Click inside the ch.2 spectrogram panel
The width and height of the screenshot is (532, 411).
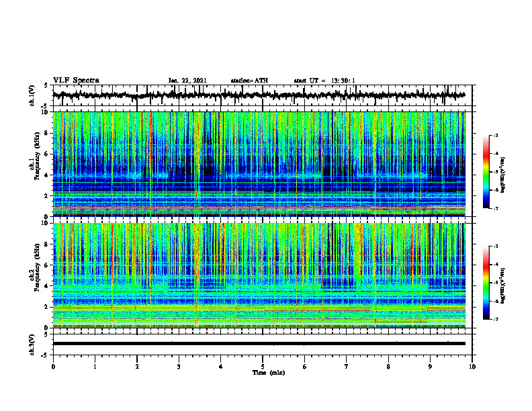pyautogui.click(x=259, y=275)
